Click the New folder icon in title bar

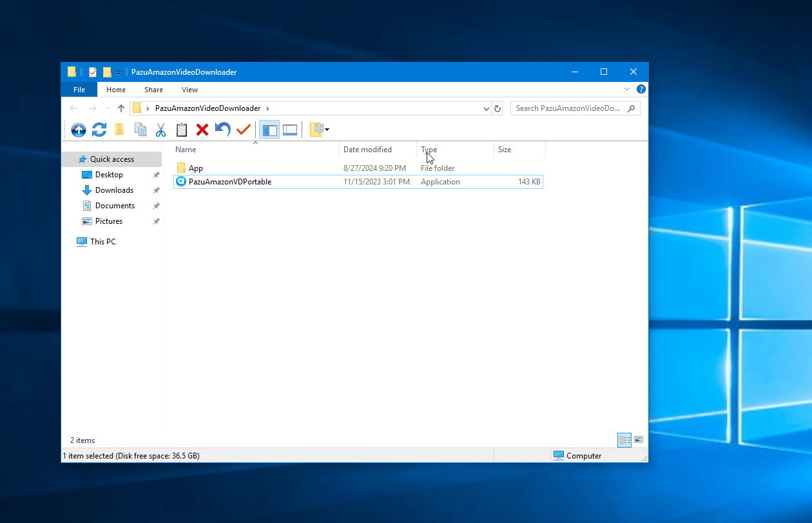[x=107, y=72]
